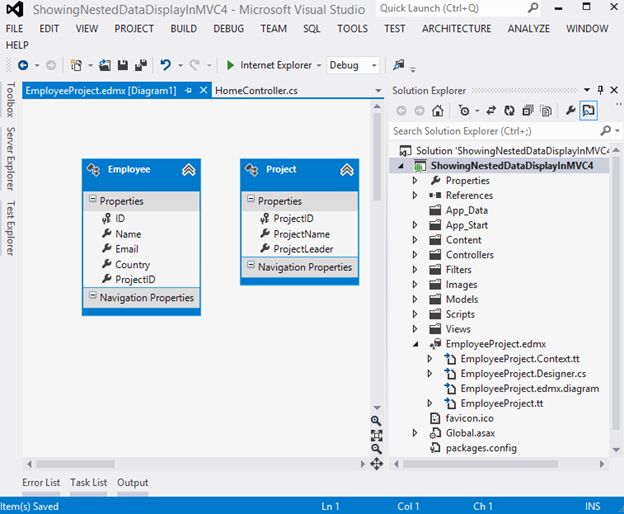Open the Output tab
Viewport: 624px width, 514px height.
(x=133, y=482)
